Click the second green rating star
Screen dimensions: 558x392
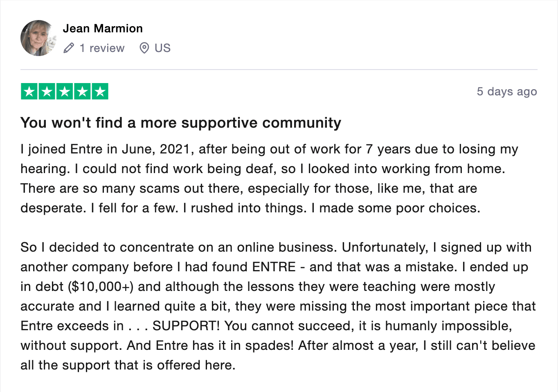tap(47, 91)
